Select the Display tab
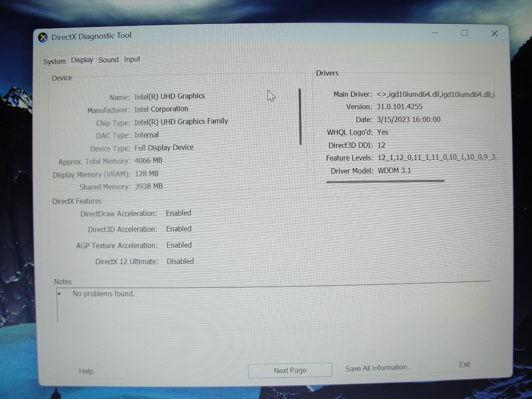This screenshot has height=399, width=532. click(82, 60)
